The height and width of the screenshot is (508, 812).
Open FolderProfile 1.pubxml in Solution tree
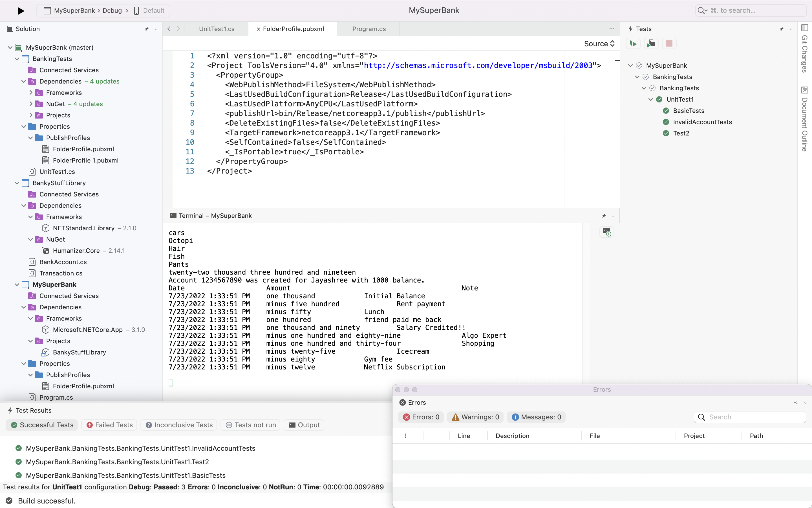[x=85, y=161]
